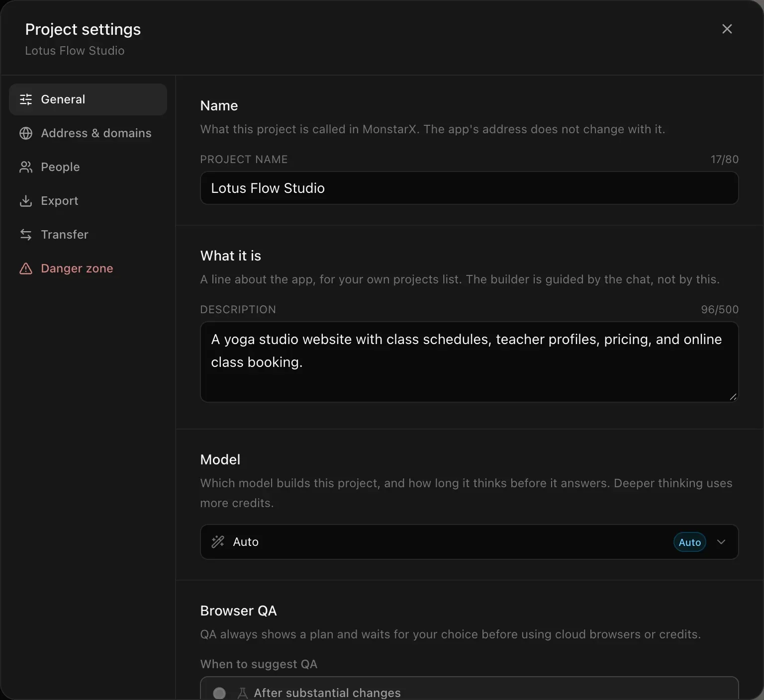Click the 96/500 character counter
The image size is (764, 700).
tap(720, 309)
